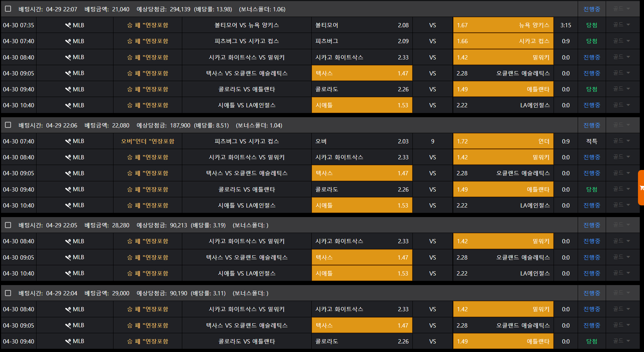Viewport: 644px width, 352px height.
Task: Select the checkbox for the 22:06 bet slip
Action: point(8,125)
